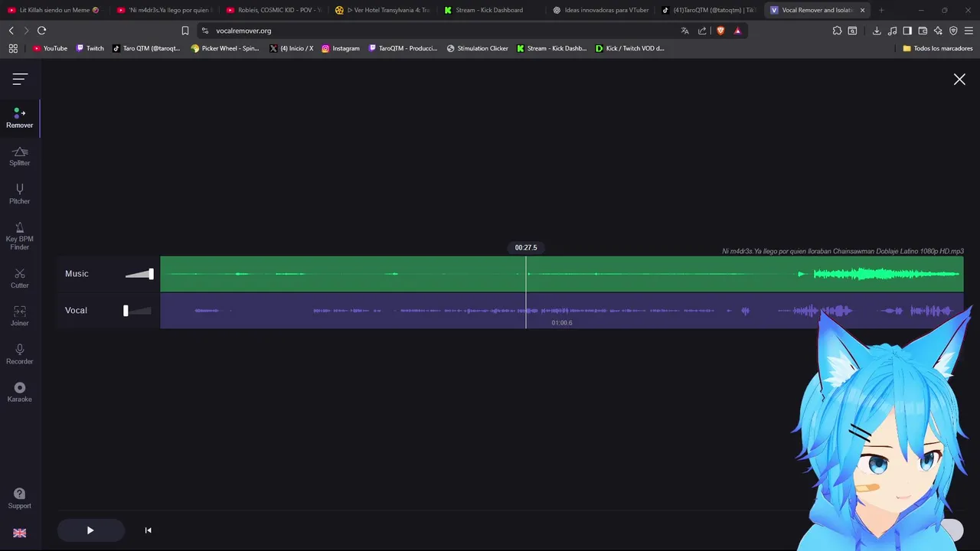Open the Support page
Screen dimensions: 980x551
20,498
